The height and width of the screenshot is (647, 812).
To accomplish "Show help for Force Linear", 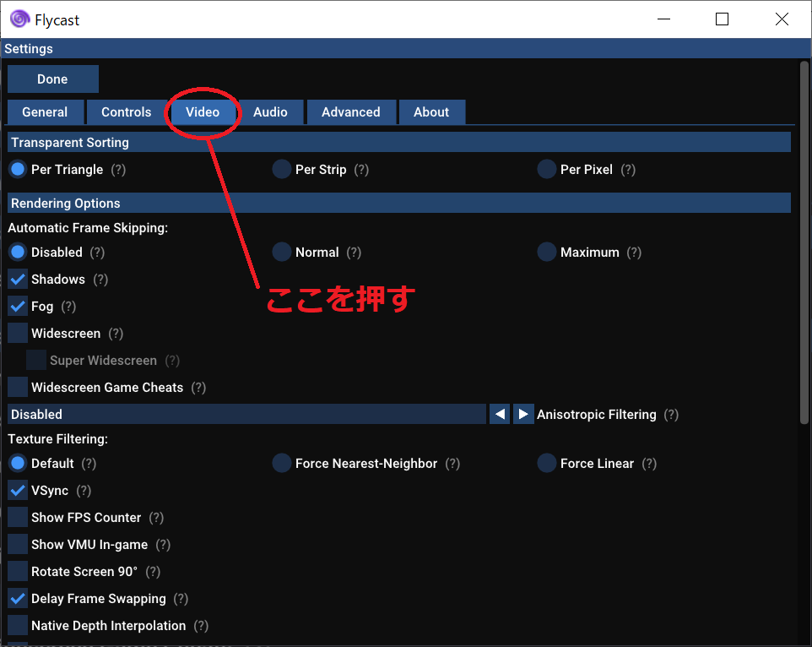I will coord(649,464).
